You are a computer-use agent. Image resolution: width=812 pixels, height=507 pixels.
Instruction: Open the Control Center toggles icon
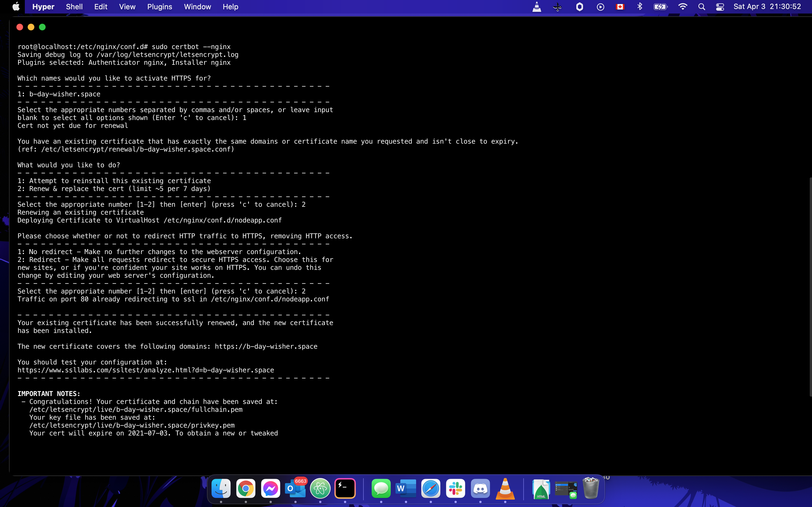click(x=720, y=7)
